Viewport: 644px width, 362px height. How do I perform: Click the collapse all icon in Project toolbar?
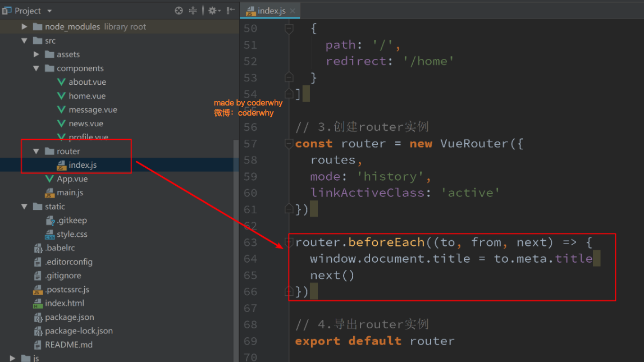193,11
